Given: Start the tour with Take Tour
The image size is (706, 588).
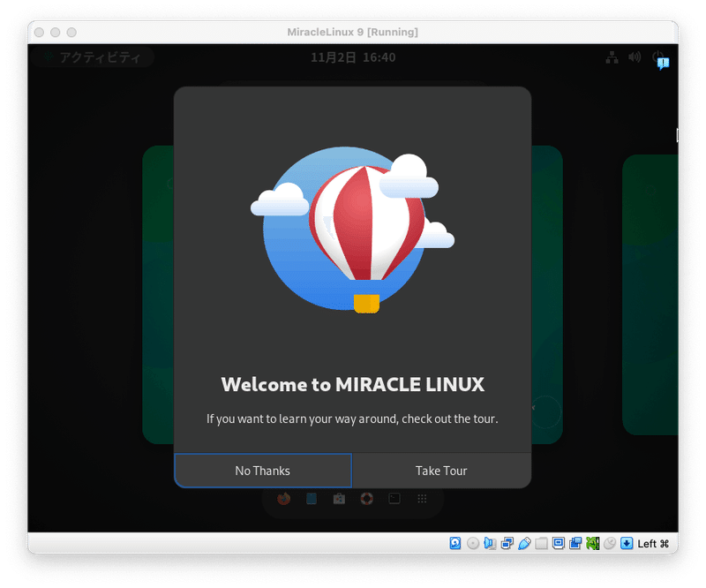Looking at the screenshot, I should coord(441,471).
